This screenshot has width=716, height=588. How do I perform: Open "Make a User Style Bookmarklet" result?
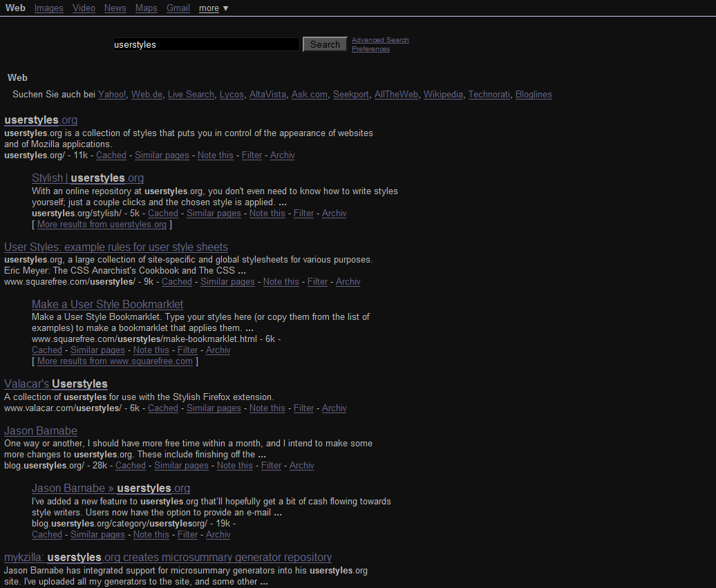click(107, 304)
